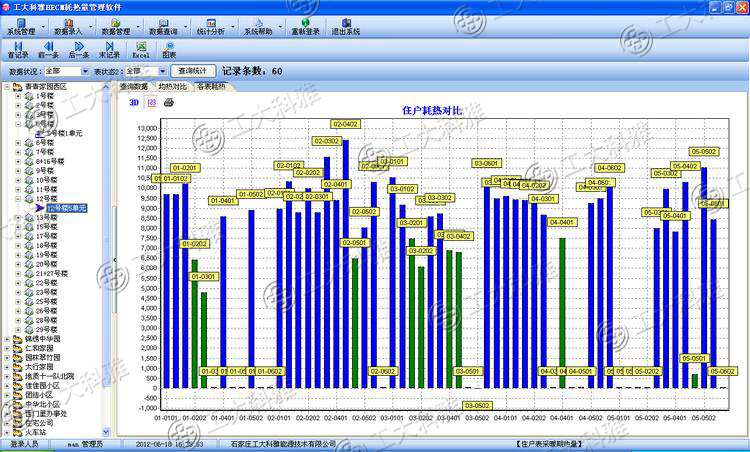The height and width of the screenshot is (452, 750).
Task: Click the 02-0402 bar label in chart
Action: click(345, 124)
